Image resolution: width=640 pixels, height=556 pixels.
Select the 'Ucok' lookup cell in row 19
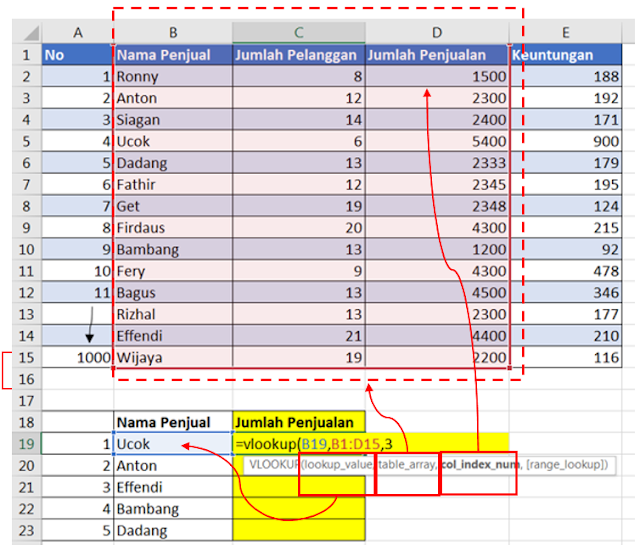173,444
